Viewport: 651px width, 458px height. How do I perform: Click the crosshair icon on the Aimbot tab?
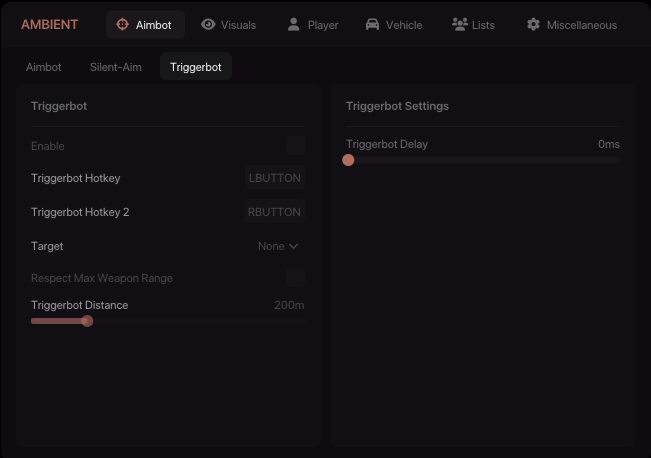click(123, 25)
